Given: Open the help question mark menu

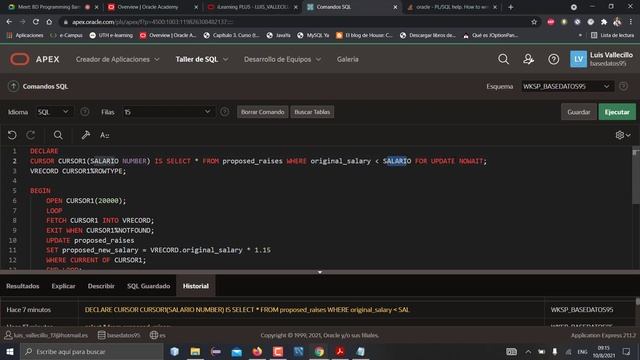Looking at the screenshot, I should [553, 59].
